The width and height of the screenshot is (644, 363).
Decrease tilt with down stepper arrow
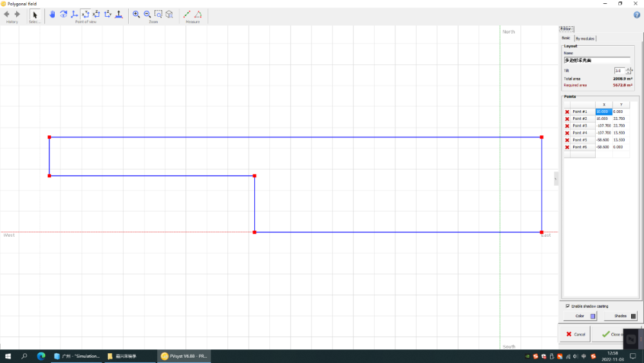629,73
